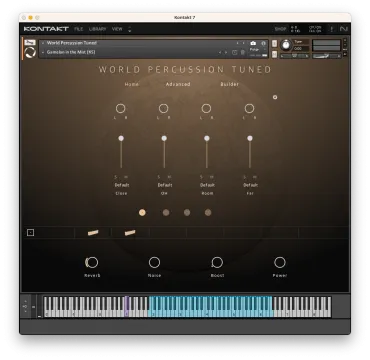Click the instrument Tune knob
This screenshot has height=360, width=370.
(286, 45)
